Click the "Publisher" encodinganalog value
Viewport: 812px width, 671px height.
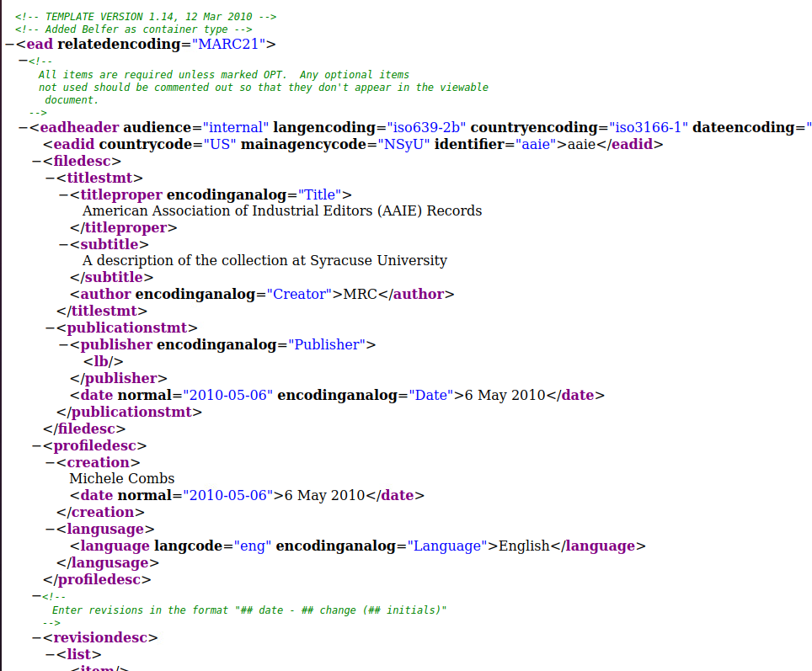pyautogui.click(x=327, y=345)
